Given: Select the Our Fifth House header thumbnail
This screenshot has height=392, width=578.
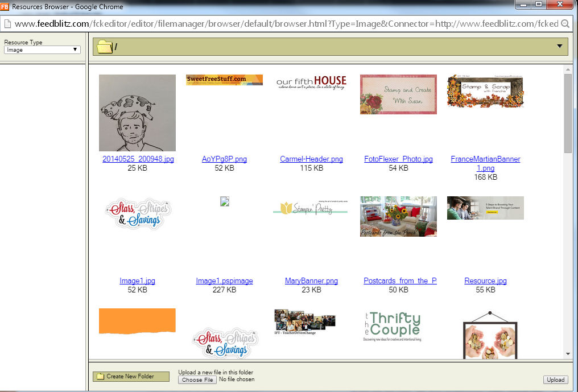Looking at the screenshot, I should 311,82.
